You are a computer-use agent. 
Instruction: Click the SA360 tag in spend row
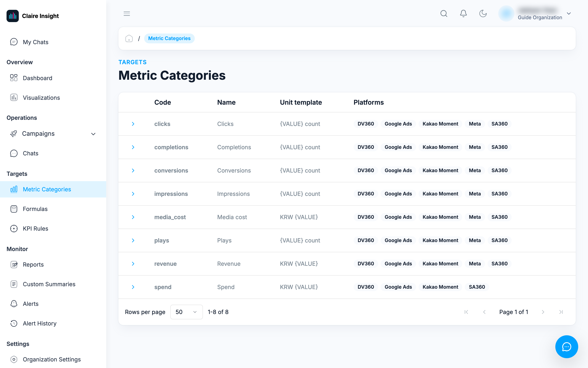click(x=477, y=287)
